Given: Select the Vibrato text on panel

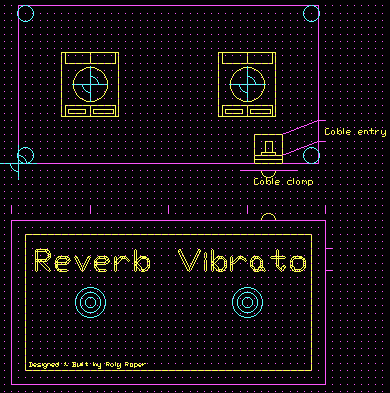Looking at the screenshot, I should (242, 260).
